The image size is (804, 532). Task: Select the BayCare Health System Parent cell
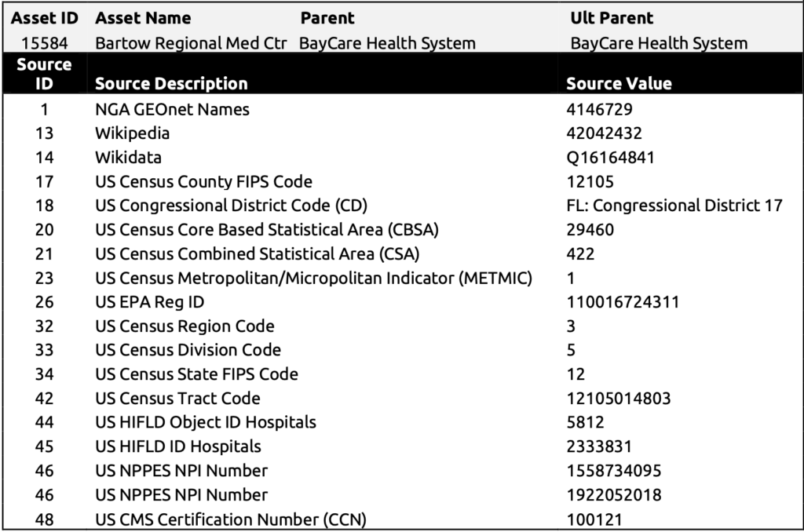[387, 43]
